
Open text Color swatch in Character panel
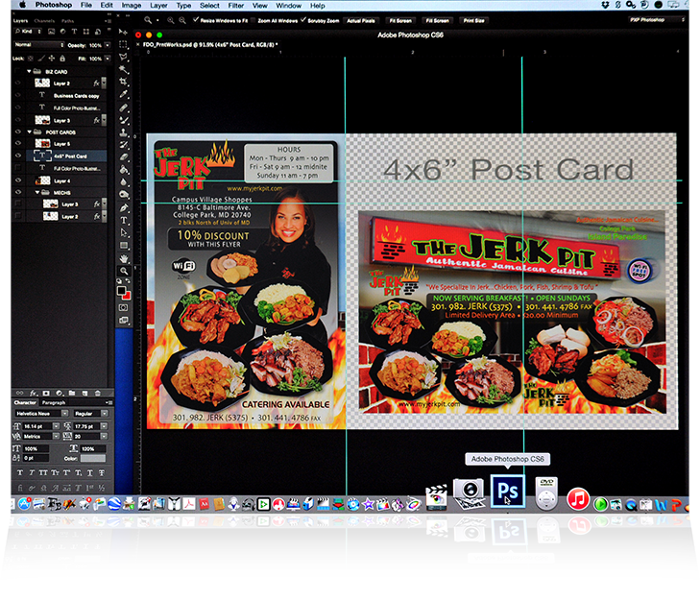tap(93, 459)
